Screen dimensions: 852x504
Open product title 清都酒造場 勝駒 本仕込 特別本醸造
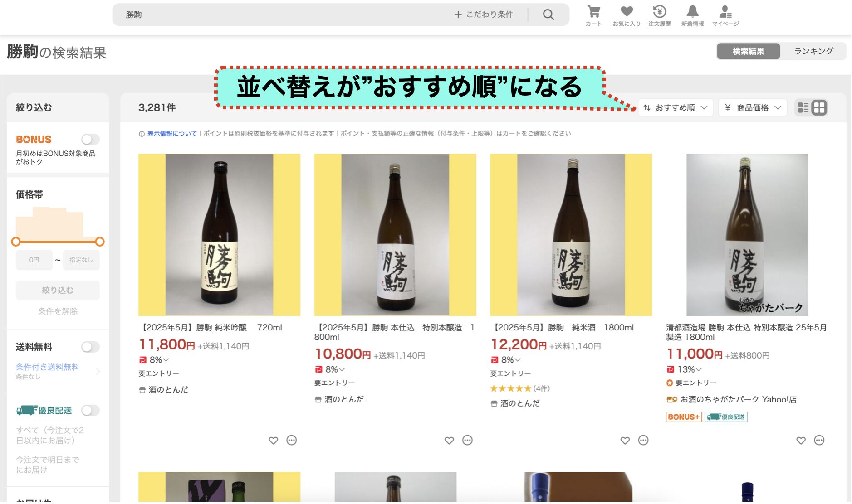point(746,333)
